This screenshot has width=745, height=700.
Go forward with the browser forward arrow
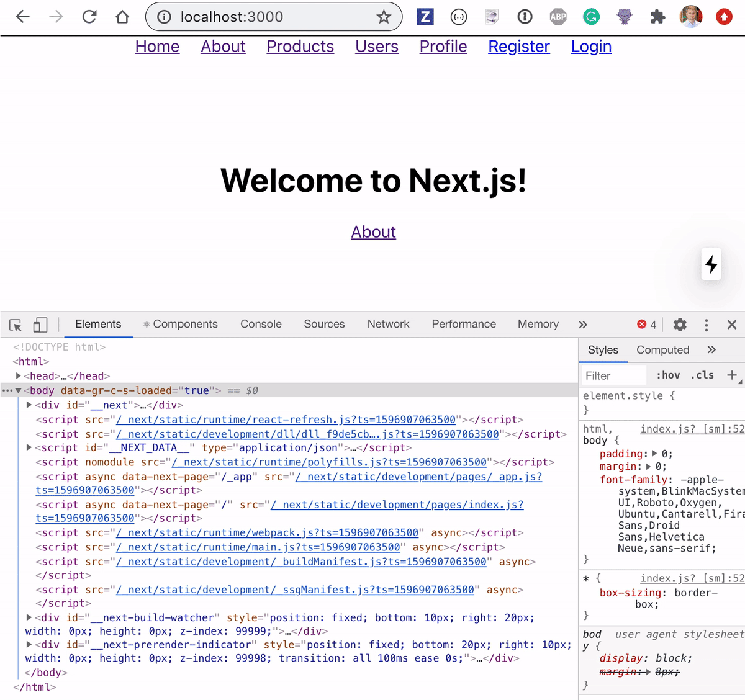tap(56, 17)
